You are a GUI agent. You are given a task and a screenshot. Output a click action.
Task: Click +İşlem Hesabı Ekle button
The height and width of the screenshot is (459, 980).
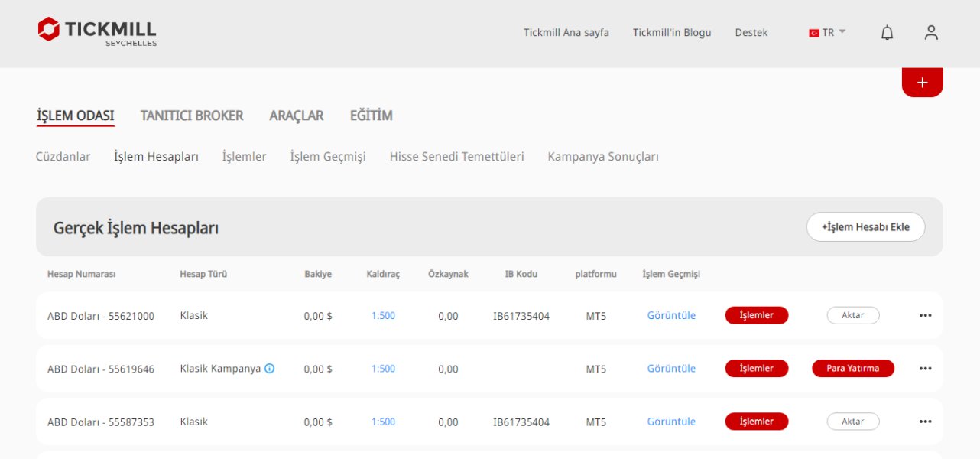(x=865, y=227)
